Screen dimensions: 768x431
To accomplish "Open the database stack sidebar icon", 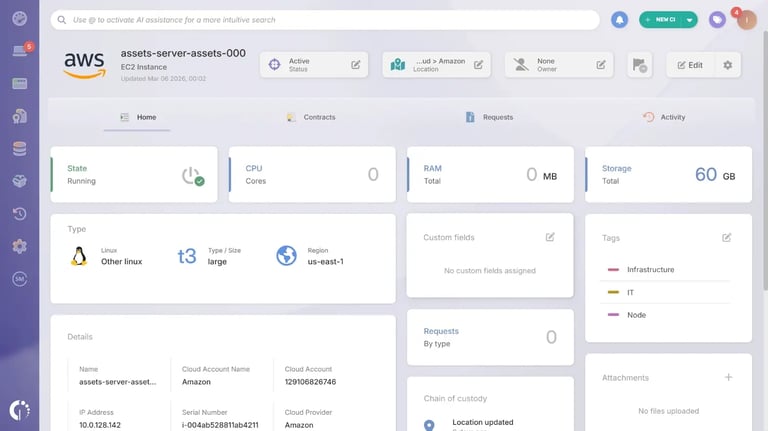I will click(x=20, y=148).
